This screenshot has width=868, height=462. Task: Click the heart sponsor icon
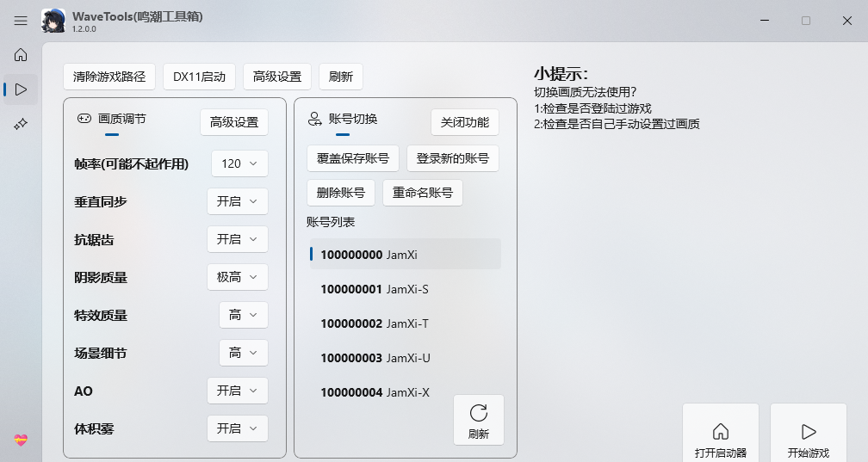[x=21, y=440]
